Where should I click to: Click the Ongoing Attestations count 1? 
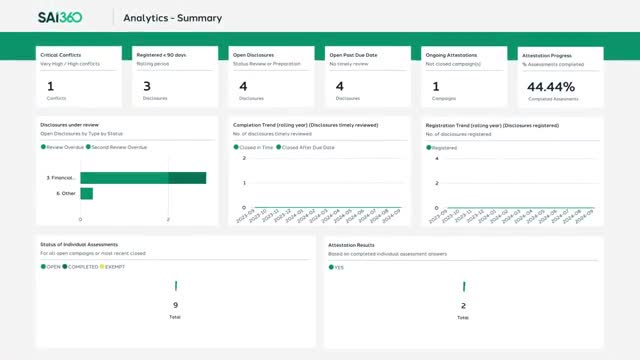click(436, 86)
